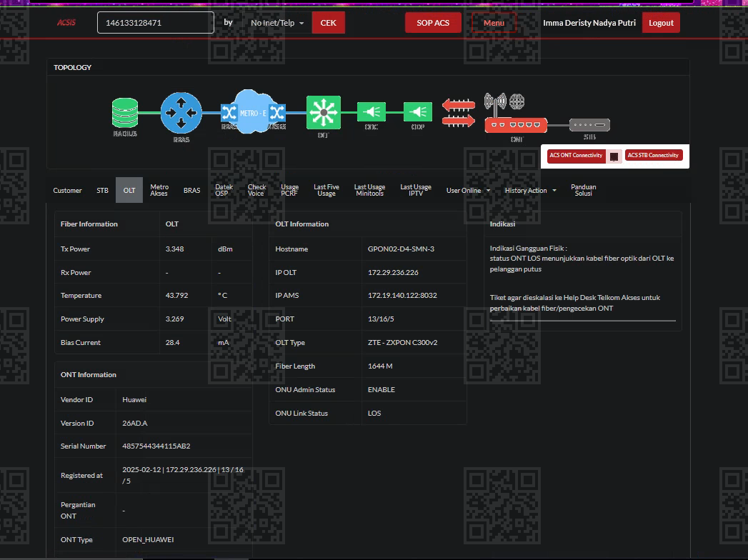748x560 pixels.
Task: Open the No Inet/Telp search-by dropdown
Action: [277, 23]
